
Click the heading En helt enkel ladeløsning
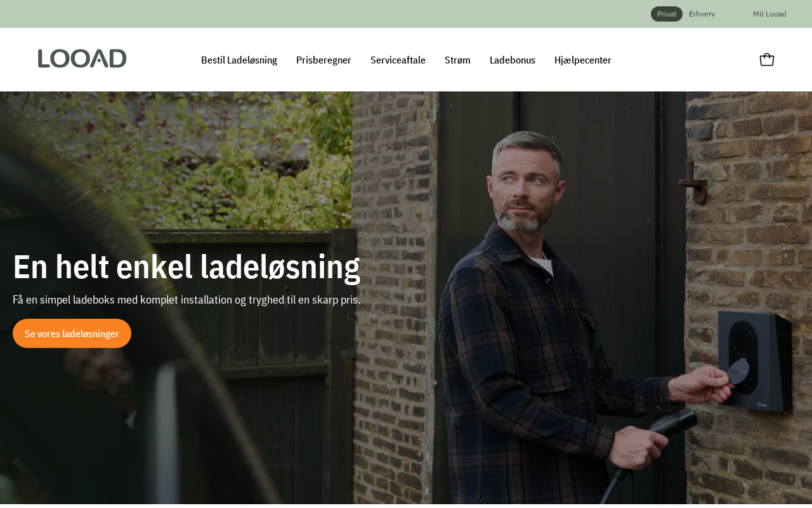(187, 266)
